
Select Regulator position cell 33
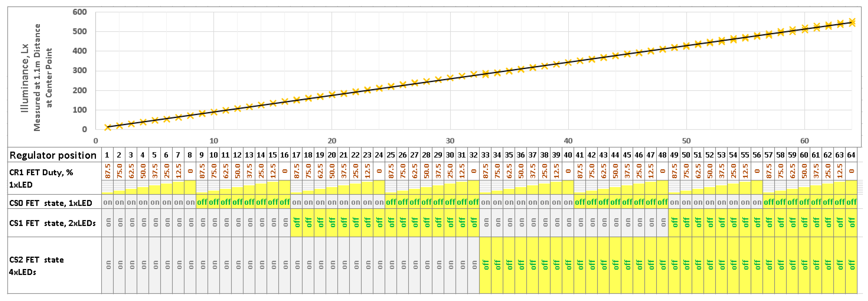click(x=485, y=155)
